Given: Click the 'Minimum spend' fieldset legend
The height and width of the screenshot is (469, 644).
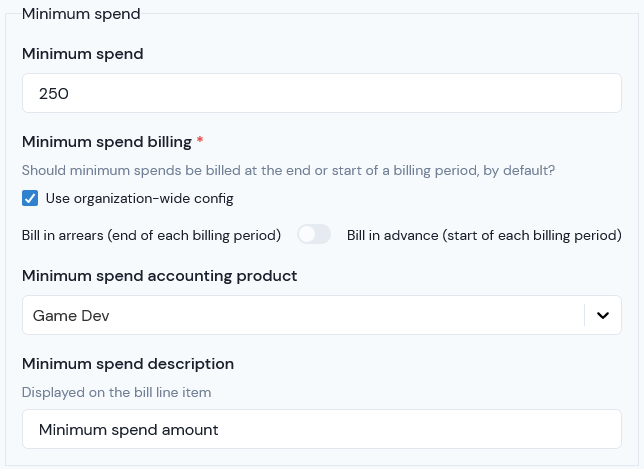Looking at the screenshot, I should (x=81, y=14).
